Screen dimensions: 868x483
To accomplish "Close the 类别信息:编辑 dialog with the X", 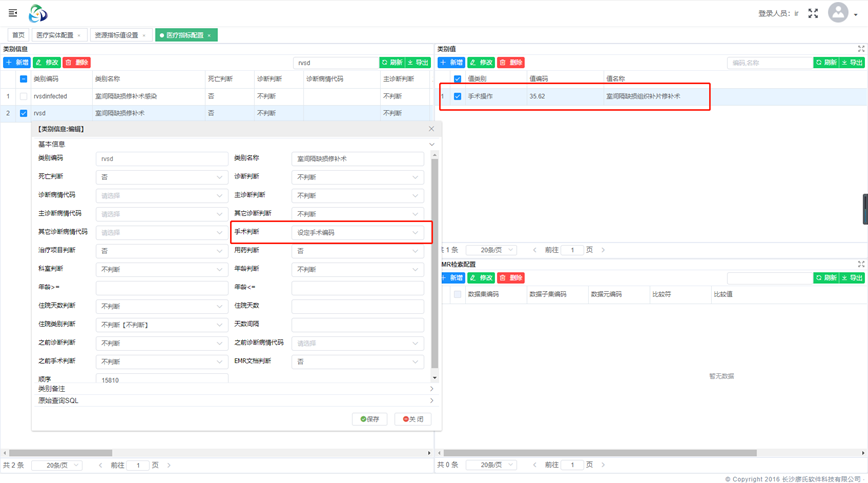I will pyautogui.click(x=431, y=129).
